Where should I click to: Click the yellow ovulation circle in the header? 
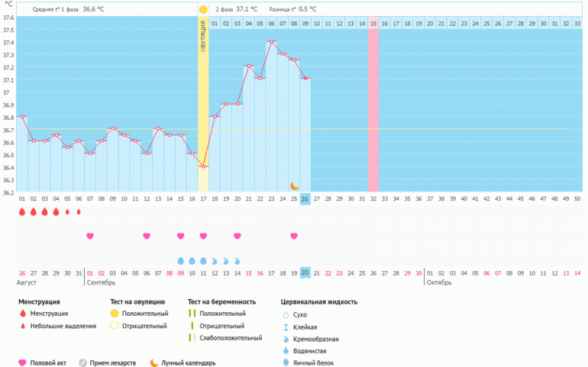(x=203, y=9)
